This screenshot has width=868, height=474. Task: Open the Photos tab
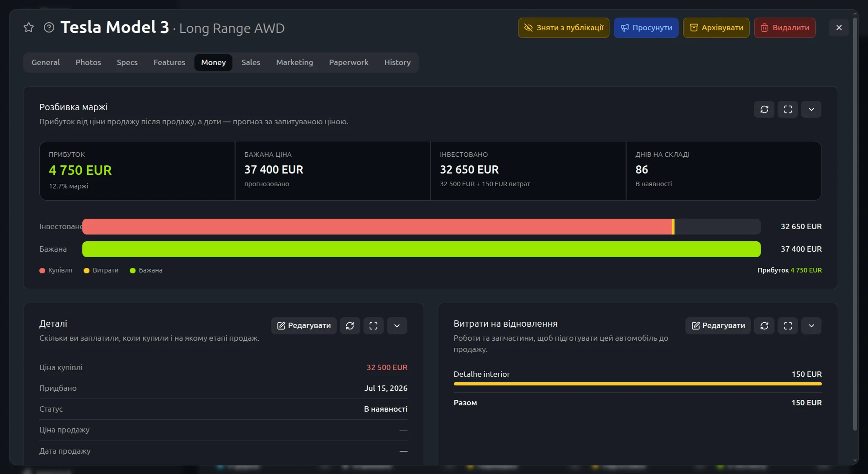(88, 62)
